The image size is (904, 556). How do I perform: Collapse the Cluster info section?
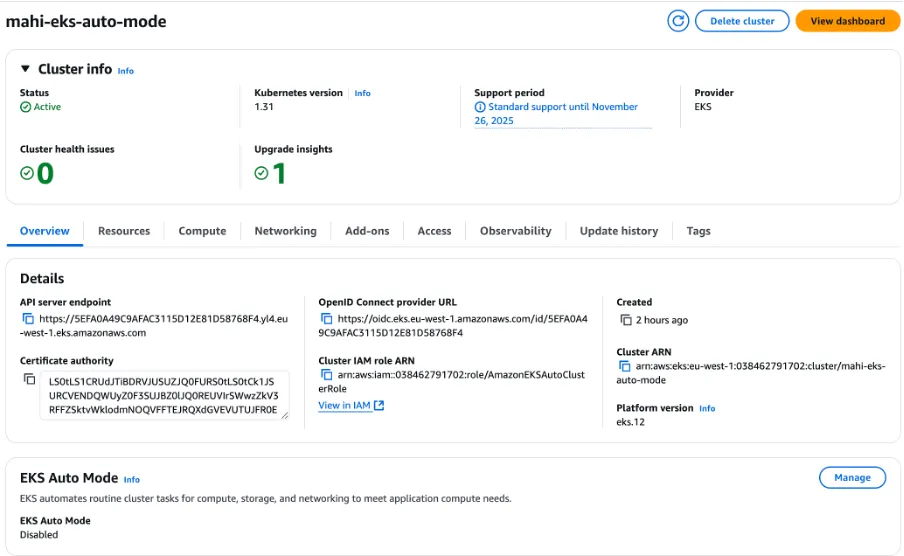click(x=25, y=69)
